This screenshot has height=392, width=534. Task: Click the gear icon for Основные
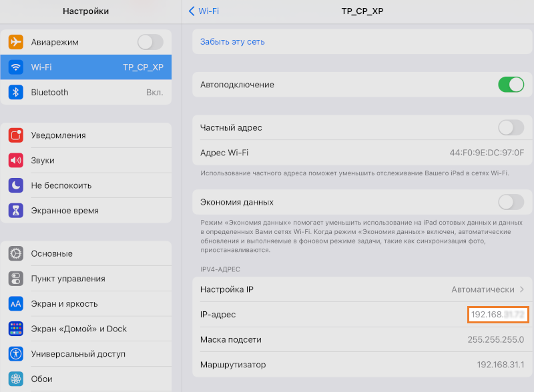[x=16, y=253]
